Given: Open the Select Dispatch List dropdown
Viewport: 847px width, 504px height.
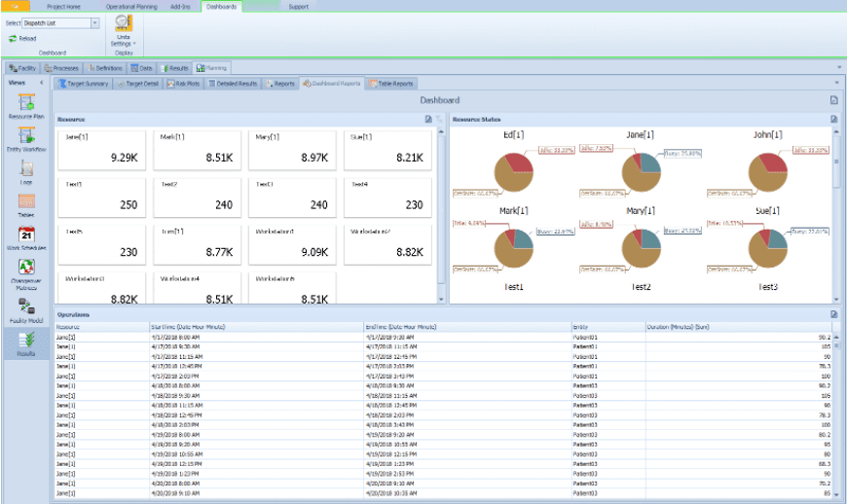Looking at the screenshot, I should pyautogui.click(x=94, y=22).
